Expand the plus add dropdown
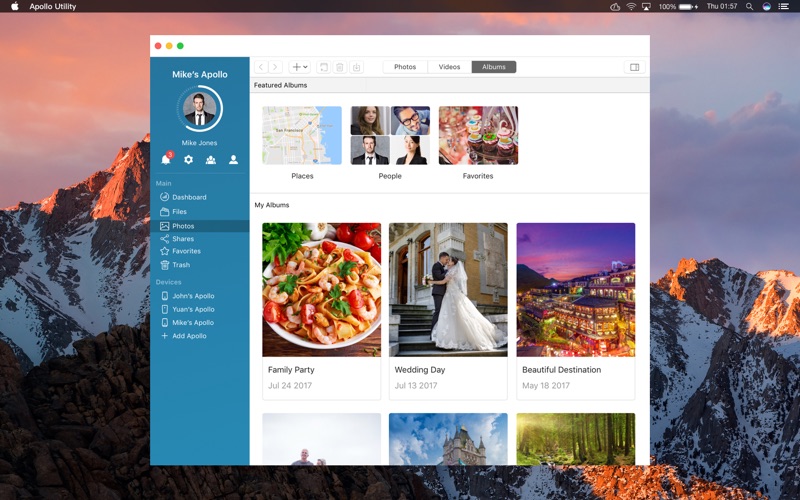This screenshot has height=500, width=800. pos(299,67)
